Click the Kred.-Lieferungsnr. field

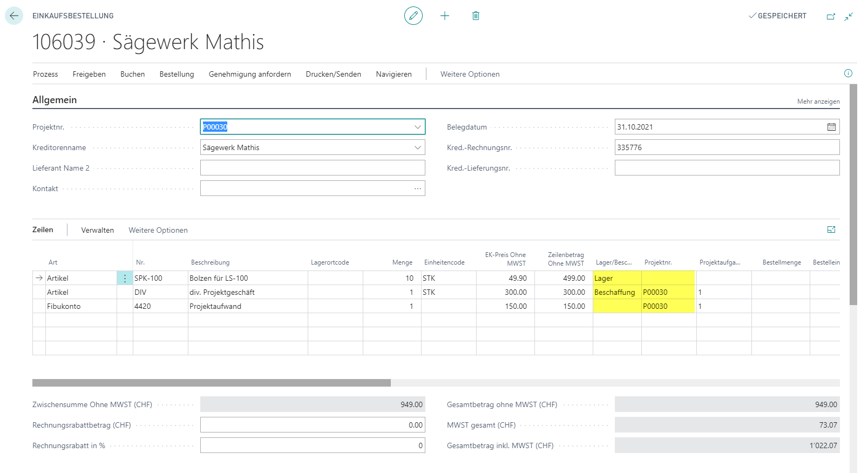pyautogui.click(x=727, y=168)
